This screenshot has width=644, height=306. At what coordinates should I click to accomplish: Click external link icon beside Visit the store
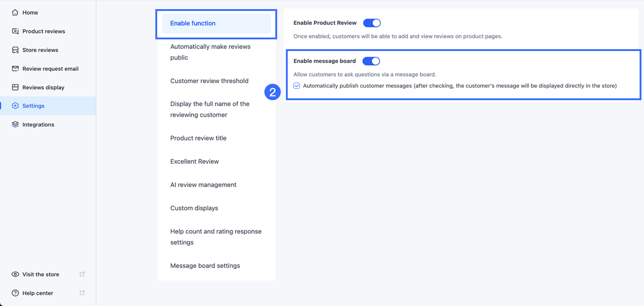coord(82,274)
